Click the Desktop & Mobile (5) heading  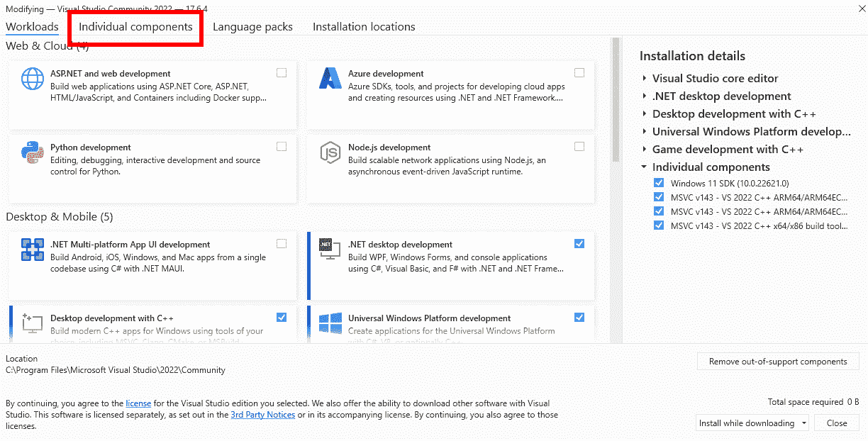point(60,217)
